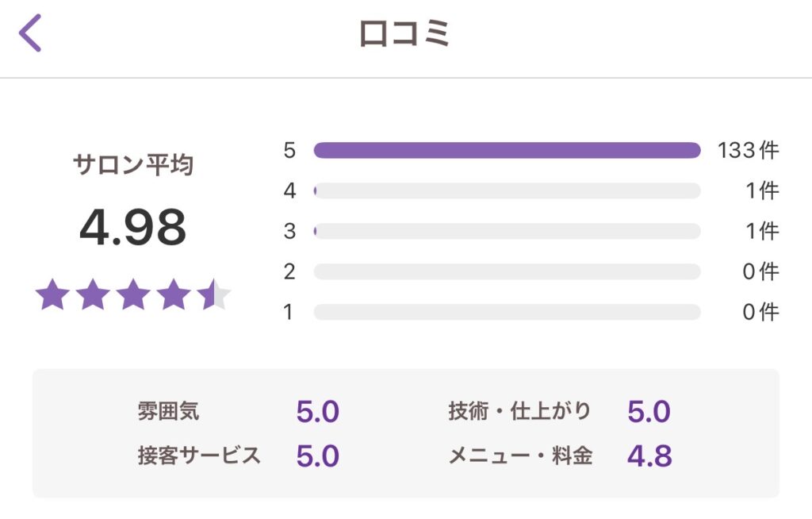
Task: Click the メニュー・料金 score 4.8
Action: (649, 456)
